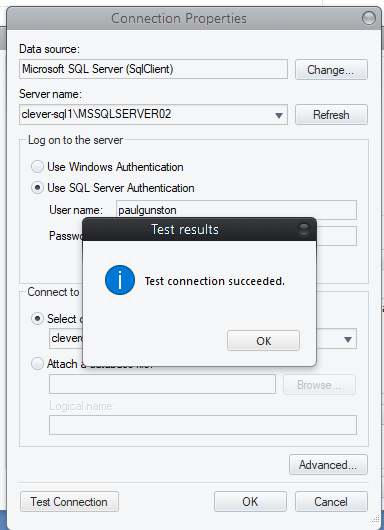Click the server name text clever-sql1\MSSQLSERVER02

point(96,114)
